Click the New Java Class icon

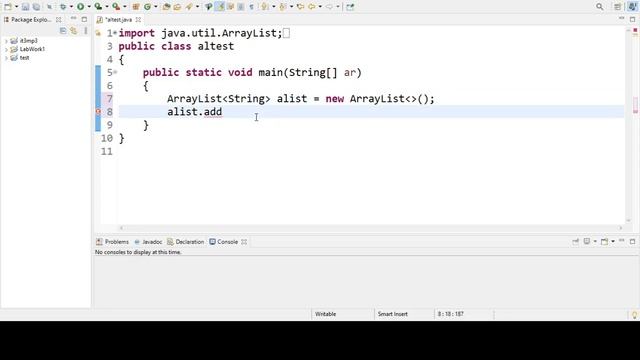(x=147, y=7)
